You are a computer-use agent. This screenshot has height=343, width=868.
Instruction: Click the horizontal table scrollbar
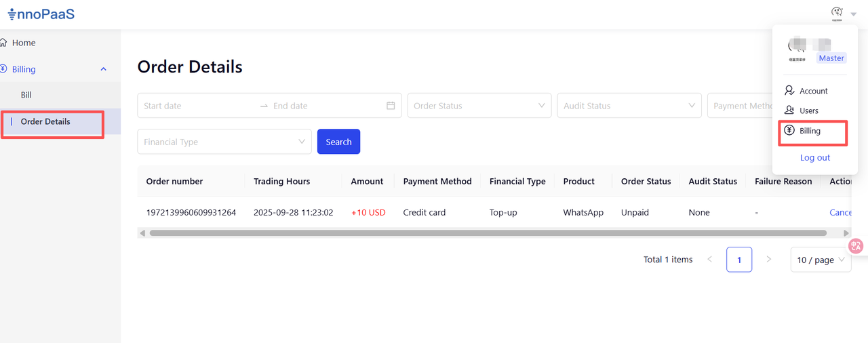488,233
